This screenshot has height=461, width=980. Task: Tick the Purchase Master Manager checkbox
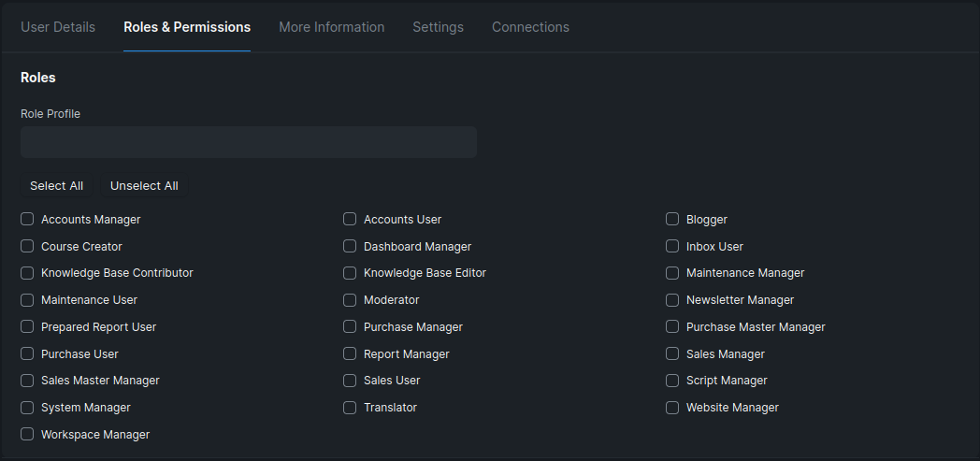point(672,327)
